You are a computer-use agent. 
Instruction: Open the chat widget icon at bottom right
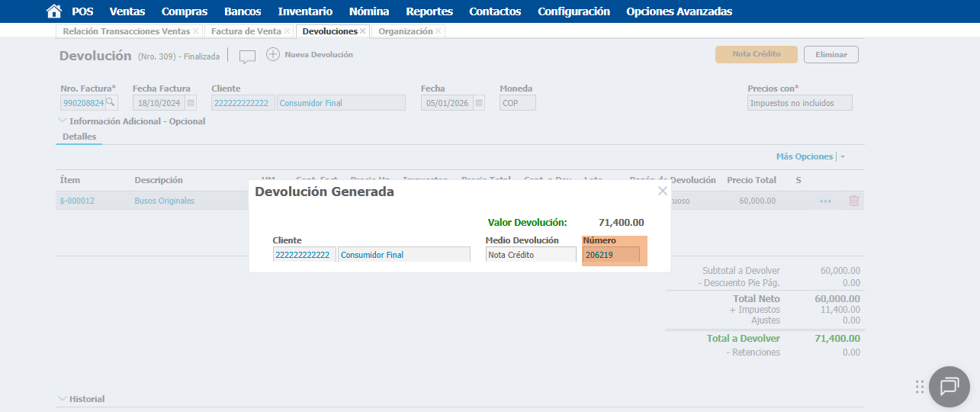coord(949,387)
